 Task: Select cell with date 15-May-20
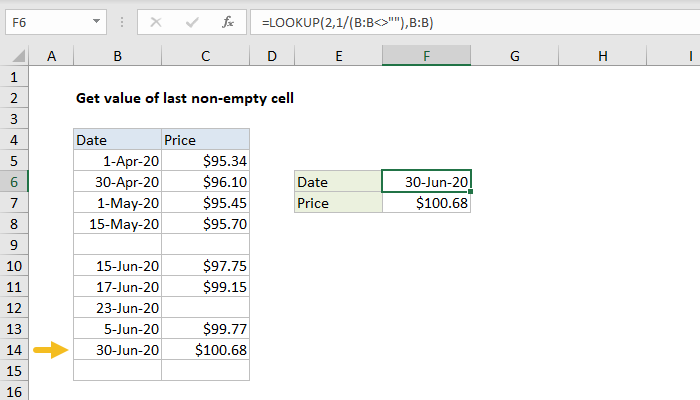click(x=117, y=224)
